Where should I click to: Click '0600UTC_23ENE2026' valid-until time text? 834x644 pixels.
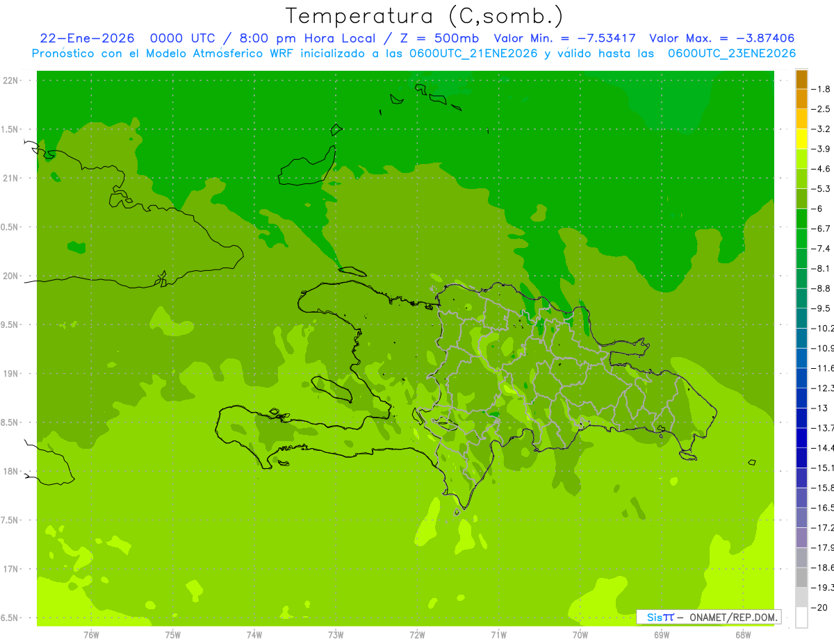pyautogui.click(x=732, y=53)
